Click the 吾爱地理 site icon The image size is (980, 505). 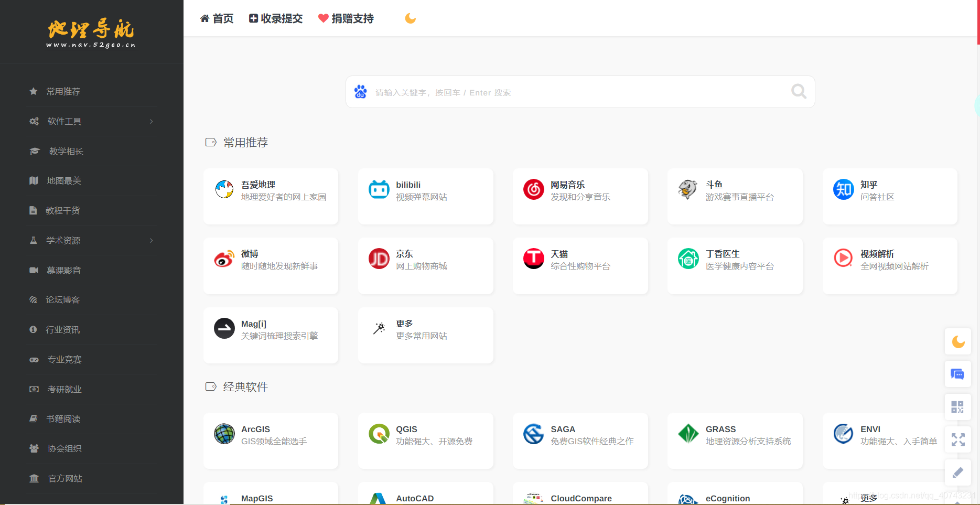(x=224, y=189)
